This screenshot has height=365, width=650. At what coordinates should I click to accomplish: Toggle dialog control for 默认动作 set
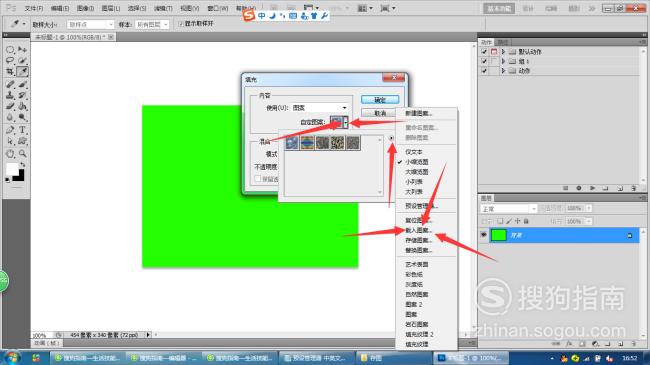tap(494, 52)
